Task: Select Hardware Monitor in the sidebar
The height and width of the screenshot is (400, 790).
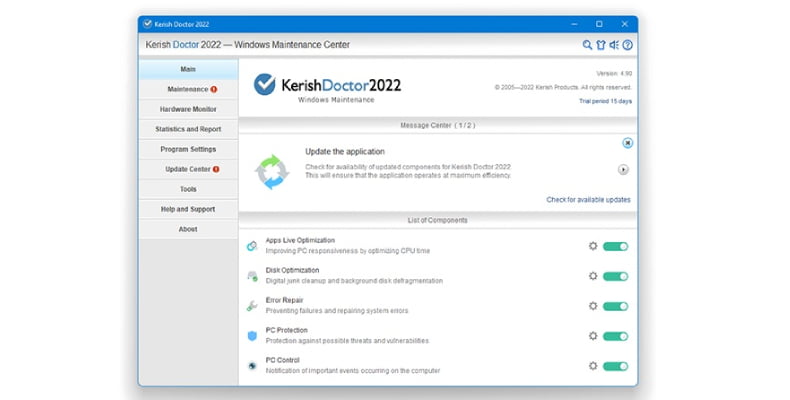Action: 188,109
